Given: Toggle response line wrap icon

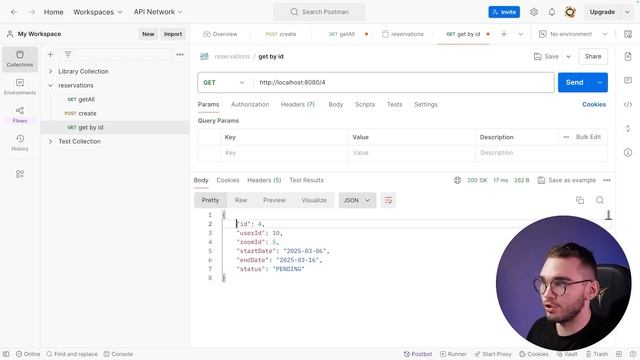Looking at the screenshot, I should pyautogui.click(x=388, y=200).
